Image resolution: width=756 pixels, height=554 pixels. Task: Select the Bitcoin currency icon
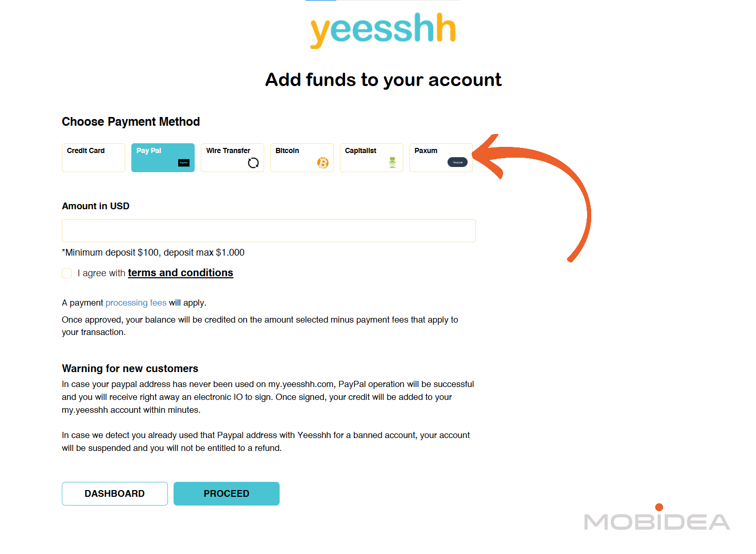[x=323, y=163]
